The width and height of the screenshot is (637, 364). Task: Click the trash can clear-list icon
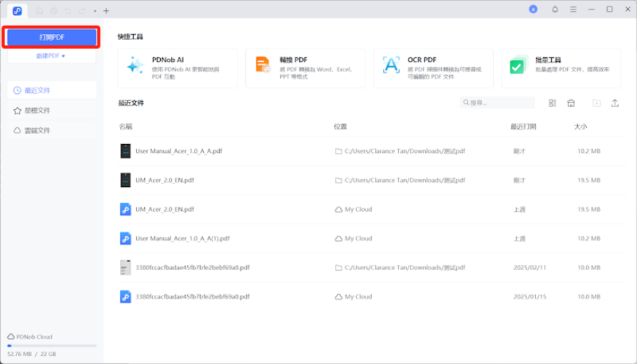tap(571, 103)
